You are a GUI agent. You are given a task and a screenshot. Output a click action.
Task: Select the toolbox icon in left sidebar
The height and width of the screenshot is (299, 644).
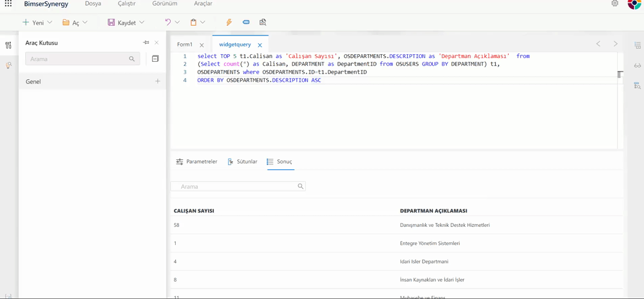(8, 46)
